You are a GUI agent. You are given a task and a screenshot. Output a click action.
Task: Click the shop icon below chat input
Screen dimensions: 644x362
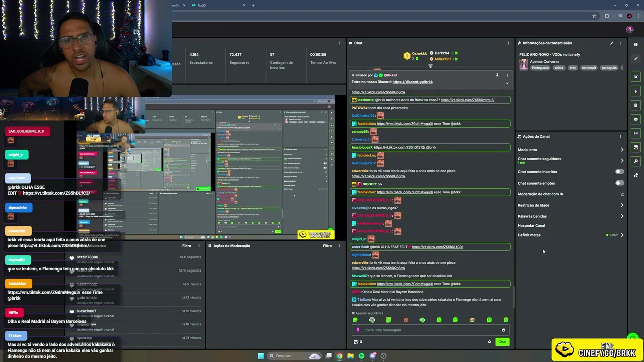pyautogui.click(x=356, y=342)
